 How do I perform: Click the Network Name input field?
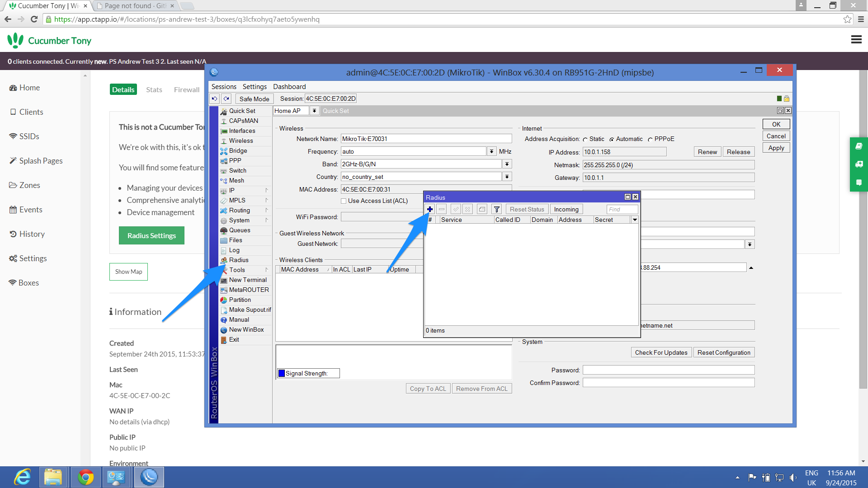click(x=426, y=139)
